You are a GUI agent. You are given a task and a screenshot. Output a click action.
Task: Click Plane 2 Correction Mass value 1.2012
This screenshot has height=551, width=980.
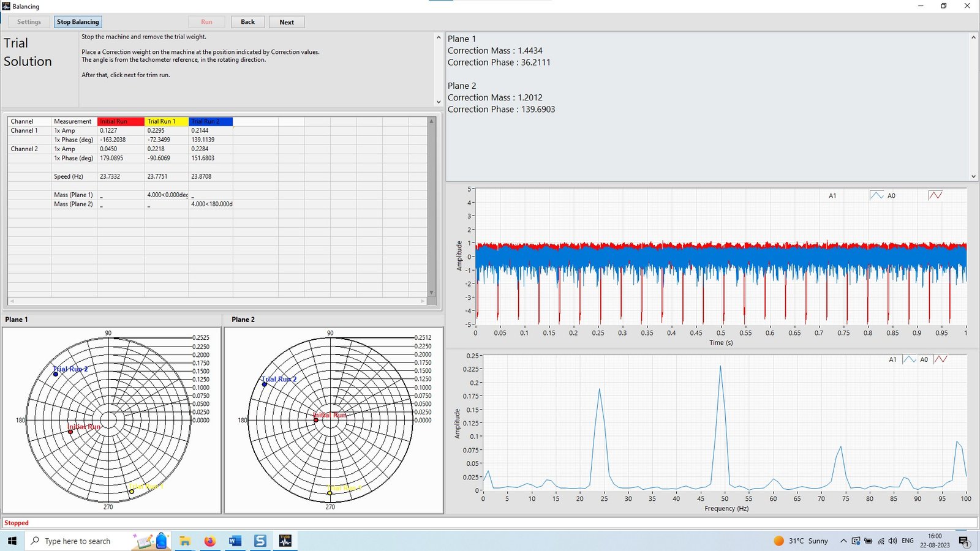(x=530, y=98)
